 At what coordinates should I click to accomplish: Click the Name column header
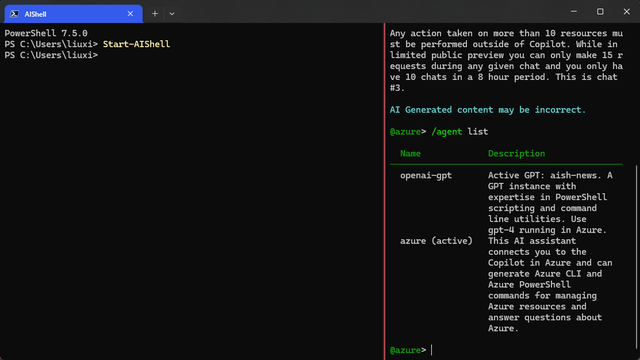point(410,153)
